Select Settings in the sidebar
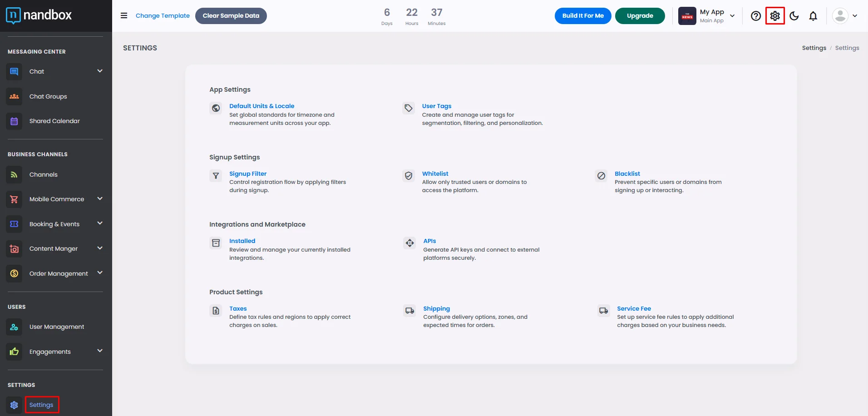Image resolution: width=868 pixels, height=416 pixels. pos(41,405)
